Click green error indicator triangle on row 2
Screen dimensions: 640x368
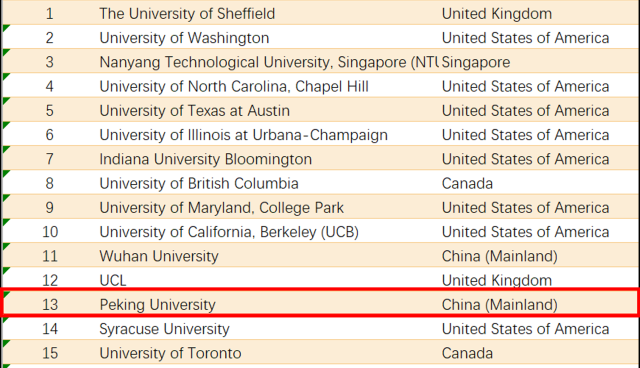6,28
